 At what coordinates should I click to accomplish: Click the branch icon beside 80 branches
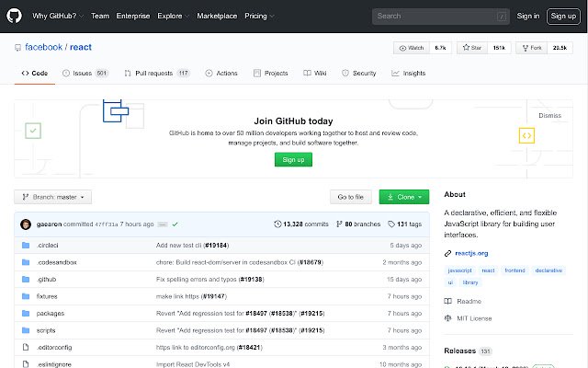(339, 224)
